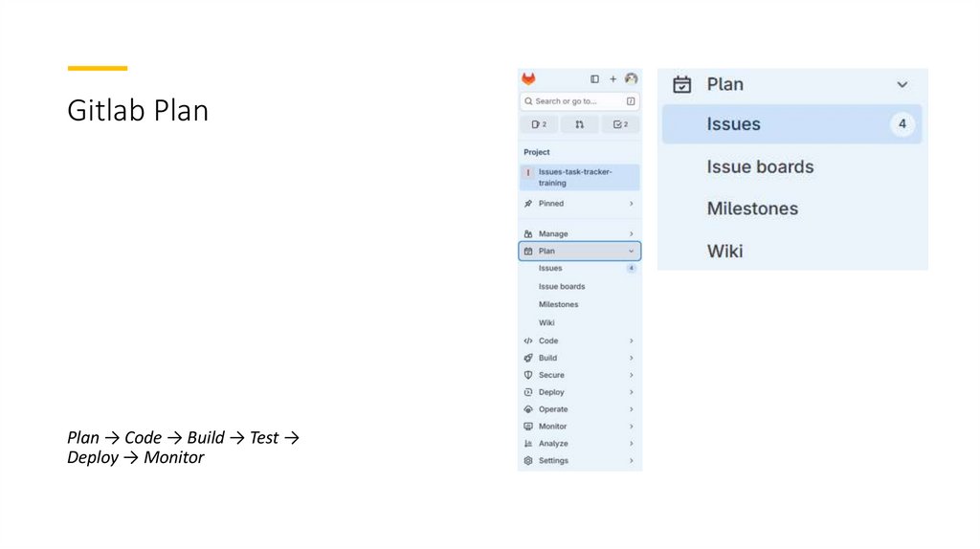
Task: Expand the Monitor menu
Action: [579, 426]
